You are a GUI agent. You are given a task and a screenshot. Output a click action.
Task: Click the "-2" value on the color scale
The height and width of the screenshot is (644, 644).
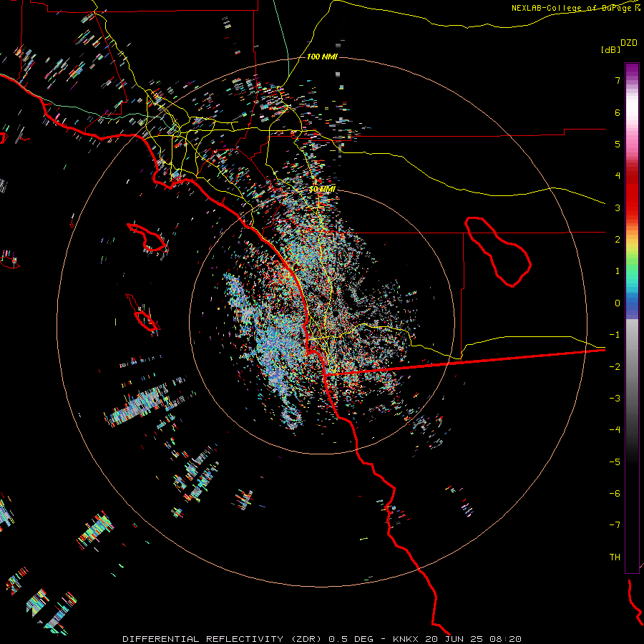[615, 367]
